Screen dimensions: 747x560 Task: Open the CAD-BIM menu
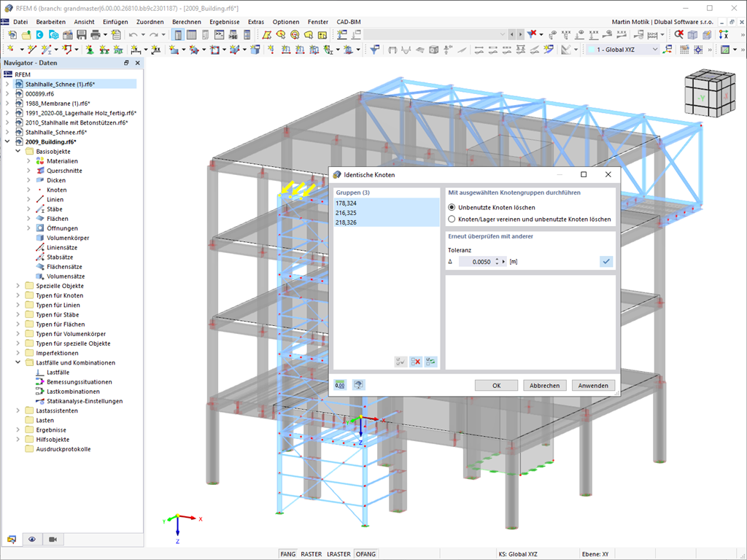349,22
